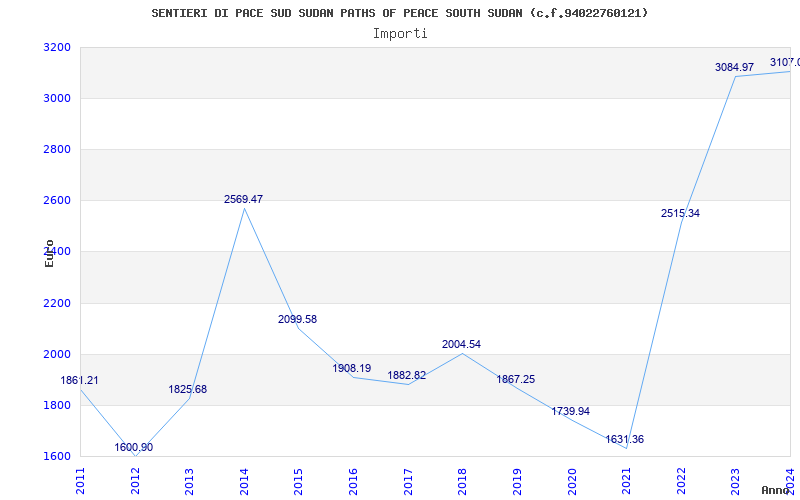This screenshot has height=500, width=800.
Task: Click the 3084.97 data label
Action: coord(734,67)
